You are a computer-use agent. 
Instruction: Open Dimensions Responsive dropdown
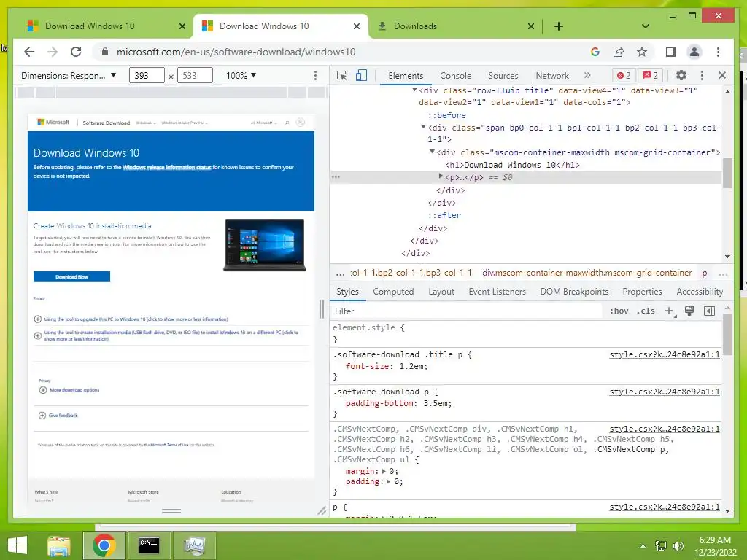tap(69, 75)
